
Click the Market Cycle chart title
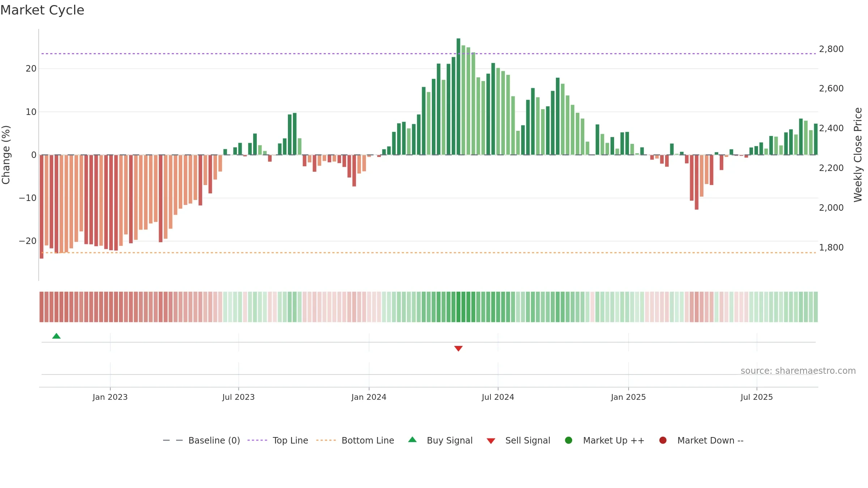click(x=42, y=10)
